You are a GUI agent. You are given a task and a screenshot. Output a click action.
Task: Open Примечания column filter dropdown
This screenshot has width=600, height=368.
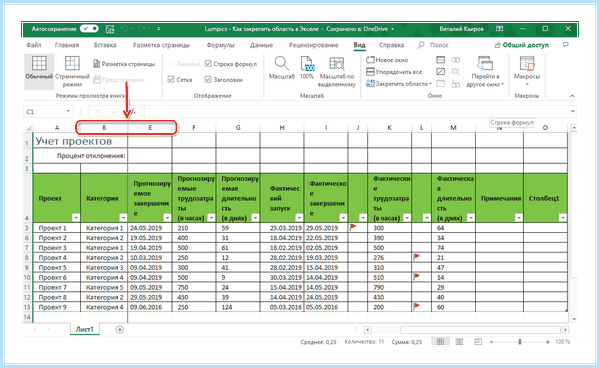tap(518, 218)
